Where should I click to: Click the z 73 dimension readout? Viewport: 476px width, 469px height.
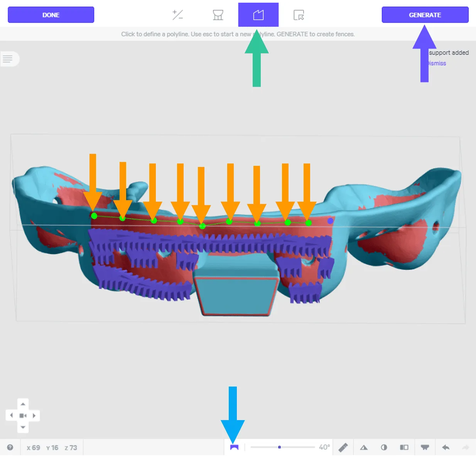pos(71,447)
